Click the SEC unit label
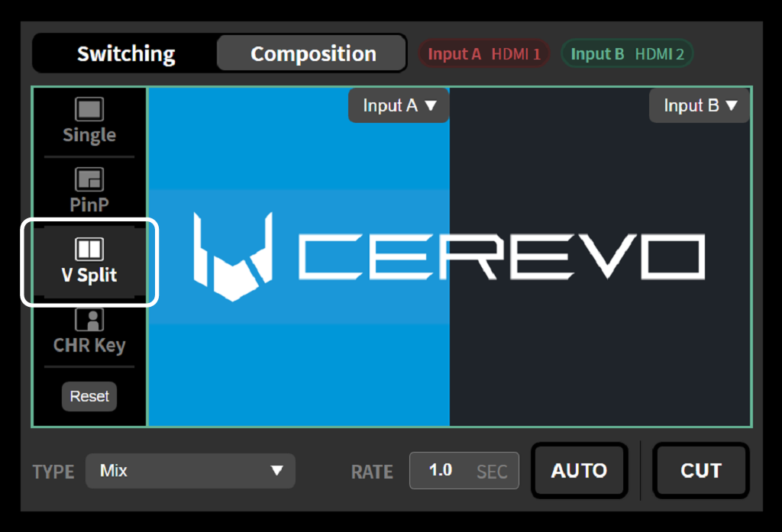Viewport: 782px width, 532px height. [x=492, y=471]
